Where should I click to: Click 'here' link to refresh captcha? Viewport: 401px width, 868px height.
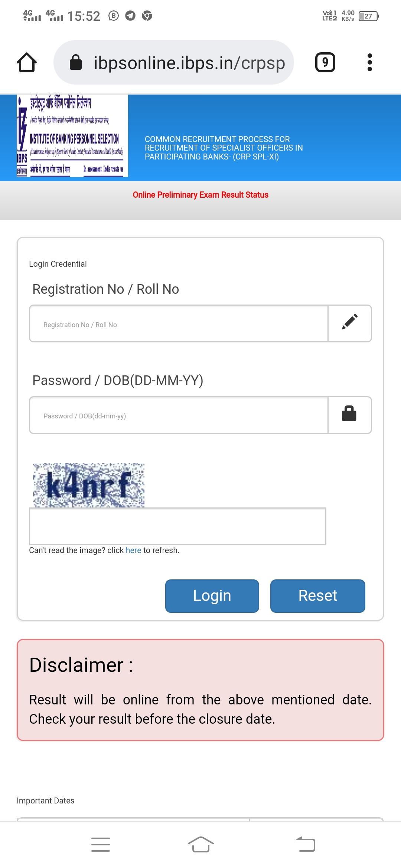(133, 550)
